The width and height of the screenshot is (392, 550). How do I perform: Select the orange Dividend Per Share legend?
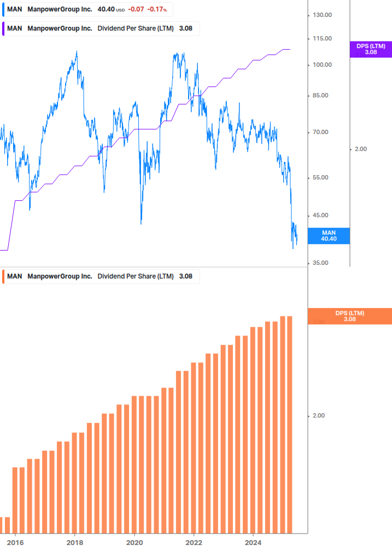click(x=101, y=276)
